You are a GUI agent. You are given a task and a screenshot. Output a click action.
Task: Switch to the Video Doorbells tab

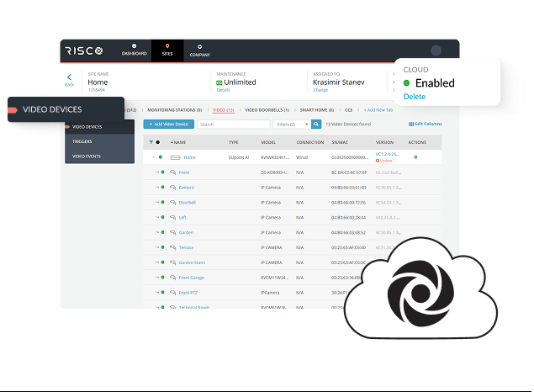pos(267,109)
